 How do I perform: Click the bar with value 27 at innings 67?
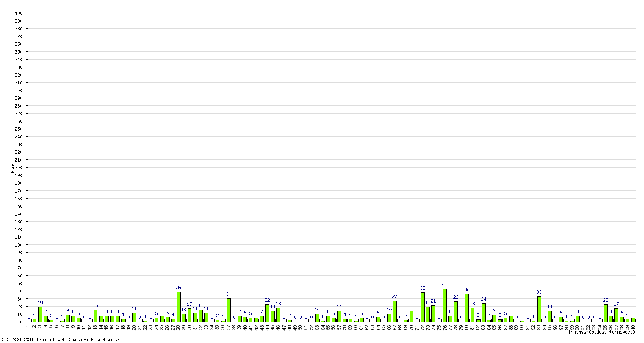[395, 311]
